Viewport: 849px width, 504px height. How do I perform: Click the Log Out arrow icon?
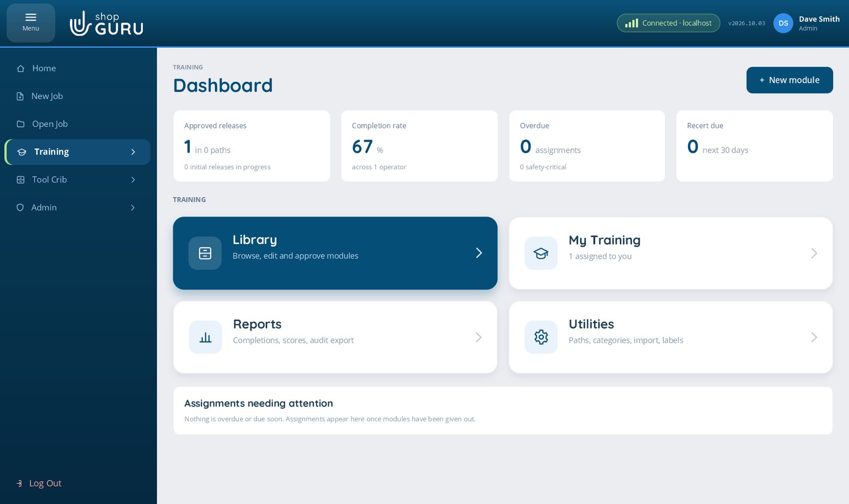click(20, 483)
